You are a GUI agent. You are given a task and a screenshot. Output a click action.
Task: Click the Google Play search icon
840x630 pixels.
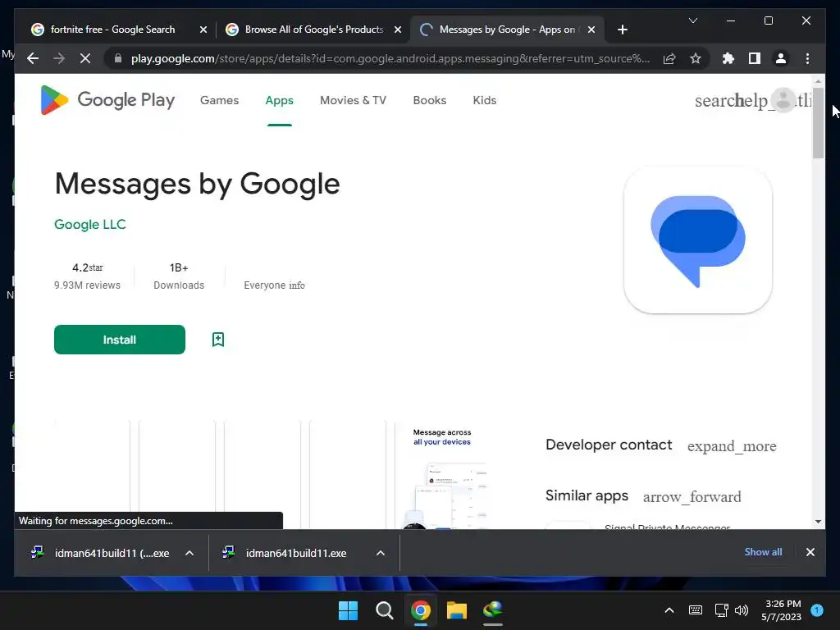pyautogui.click(x=714, y=100)
